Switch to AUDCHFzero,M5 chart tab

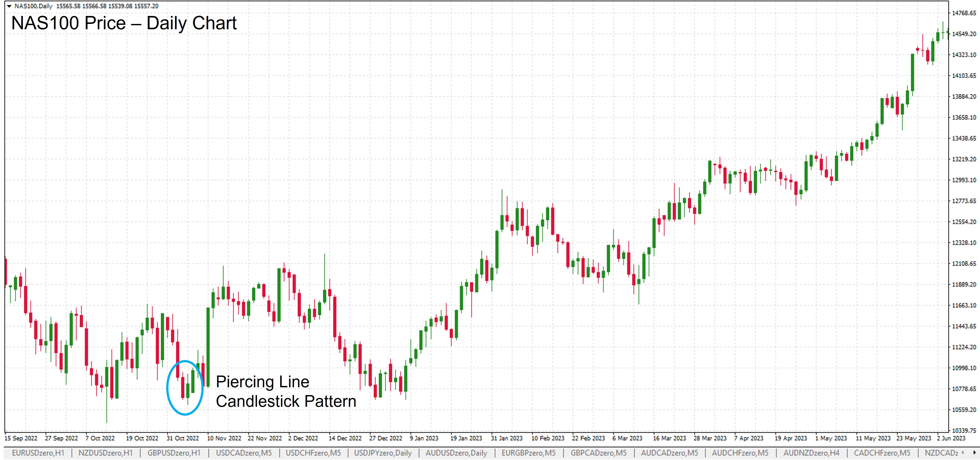(x=740, y=453)
